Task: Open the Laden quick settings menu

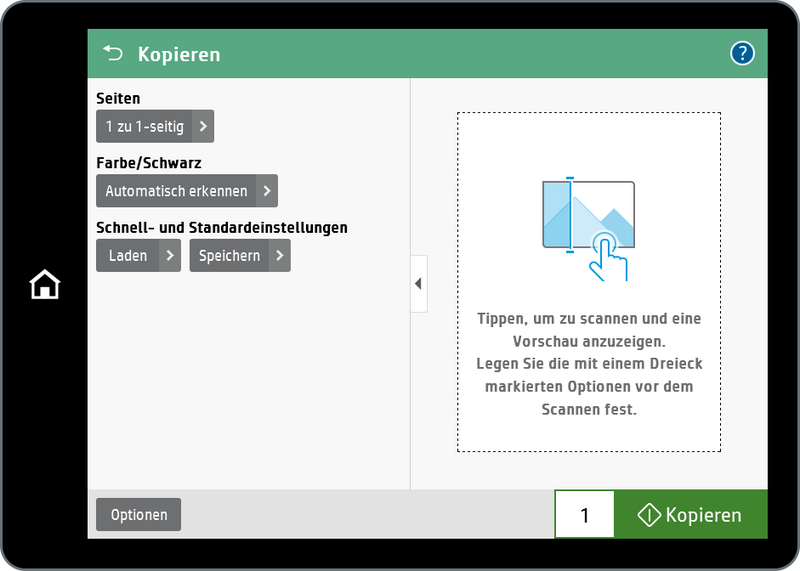Action: (x=138, y=255)
